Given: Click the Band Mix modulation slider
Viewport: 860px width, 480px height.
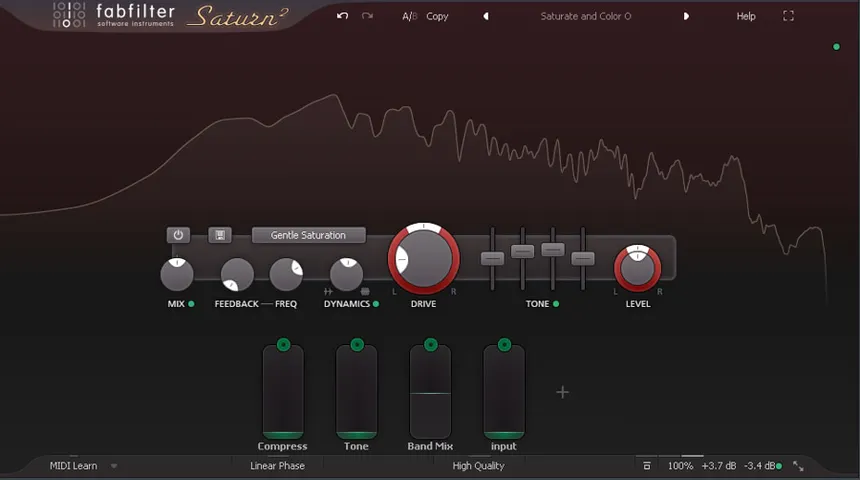Looking at the screenshot, I should pos(430,393).
